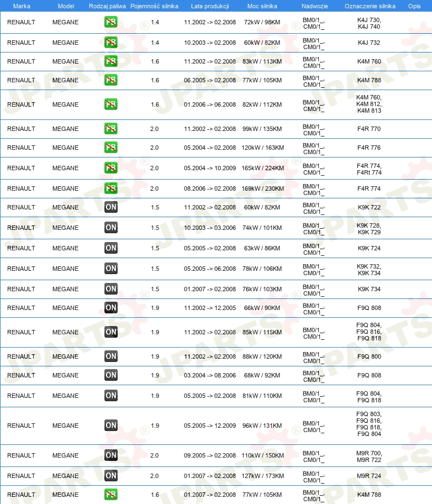Viewport: 432px width, 504px height.
Task: Click the Oznaczenie silnika column header
Action: point(370,6)
